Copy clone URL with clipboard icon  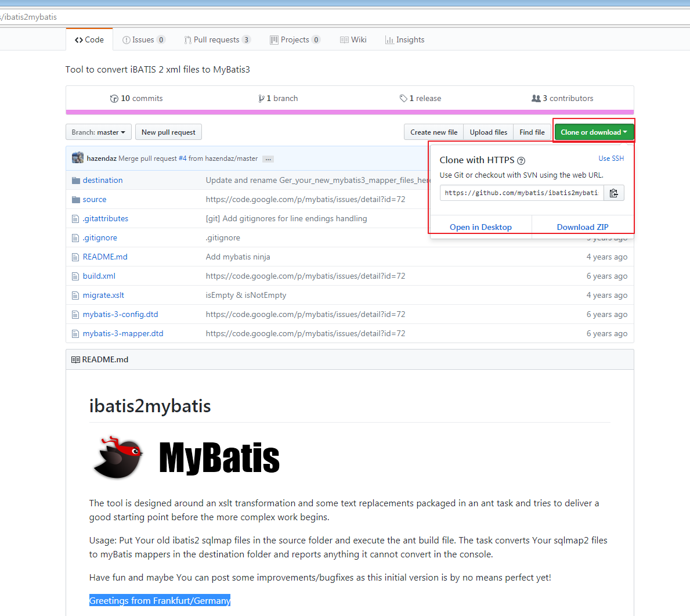(614, 193)
